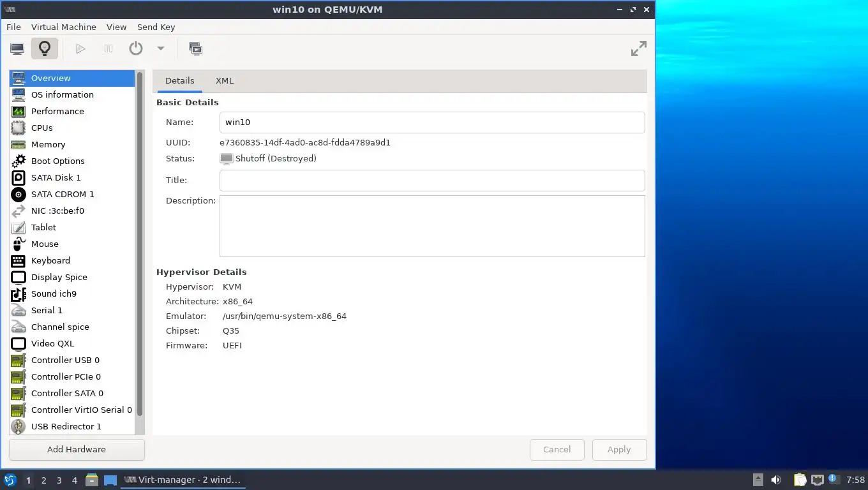Select SATA Disk 1

[x=72, y=177]
